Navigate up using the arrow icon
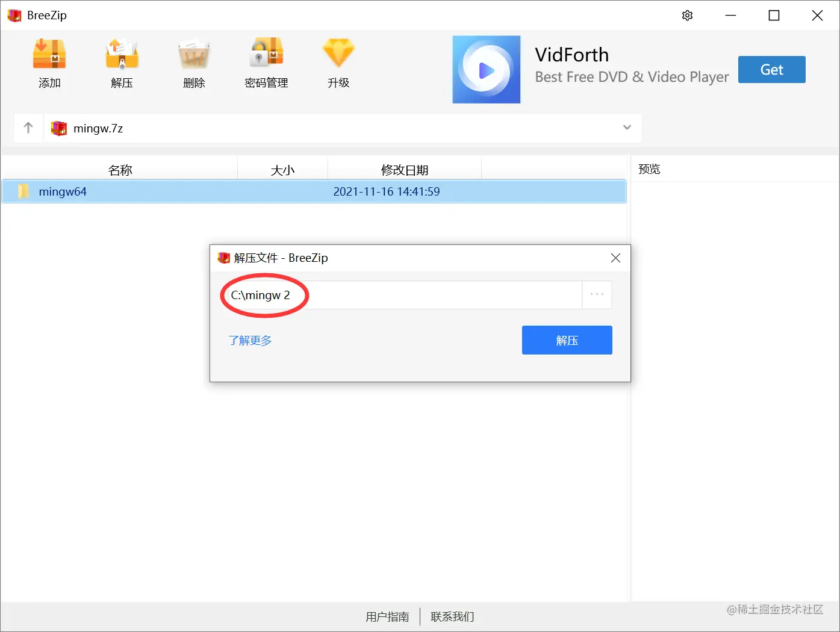The image size is (840, 632). coord(28,128)
